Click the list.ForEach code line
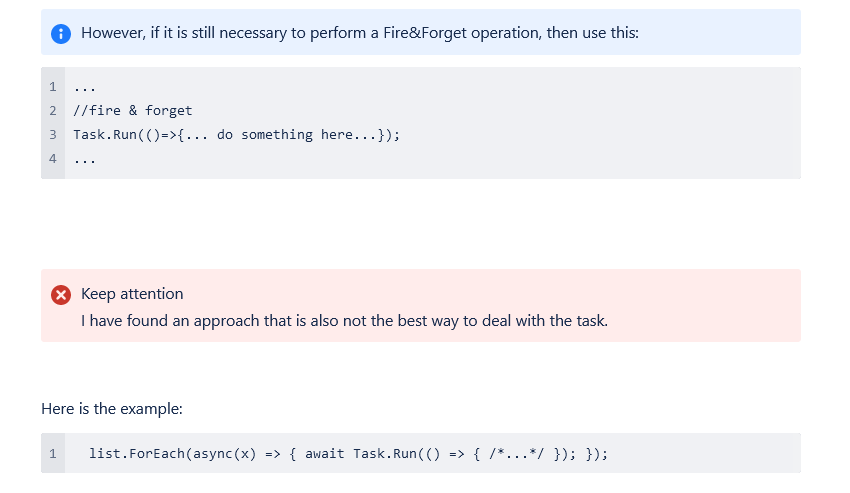The width and height of the screenshot is (850, 493). (349, 453)
